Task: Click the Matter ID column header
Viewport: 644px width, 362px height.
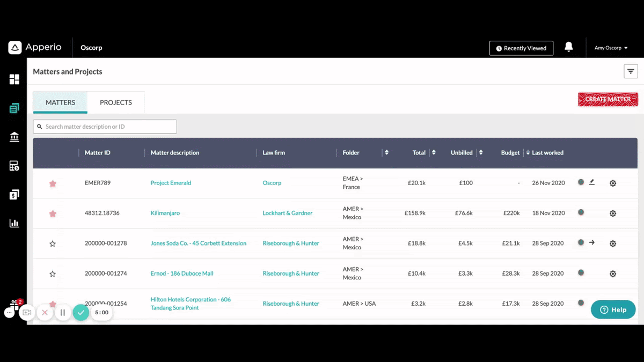Action: click(98, 152)
